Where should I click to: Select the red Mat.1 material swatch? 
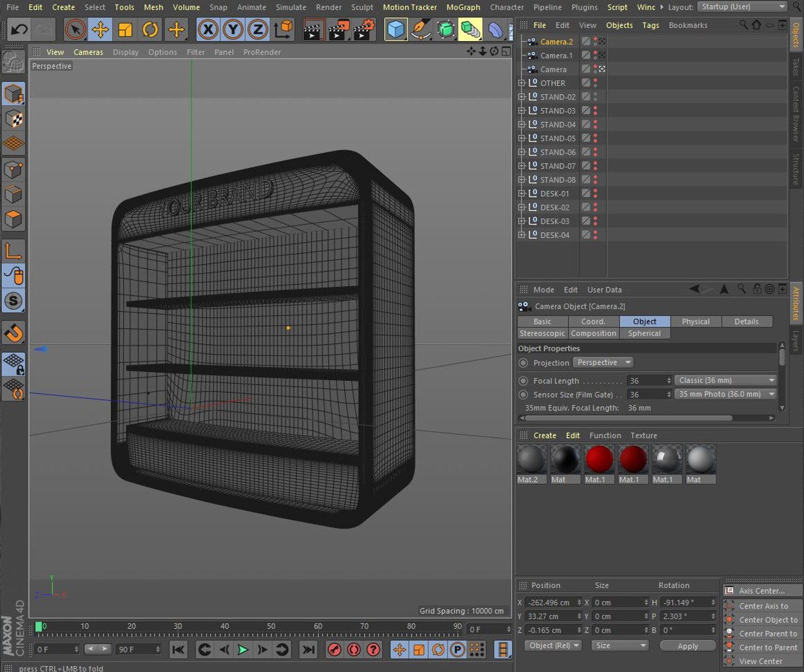(x=599, y=464)
